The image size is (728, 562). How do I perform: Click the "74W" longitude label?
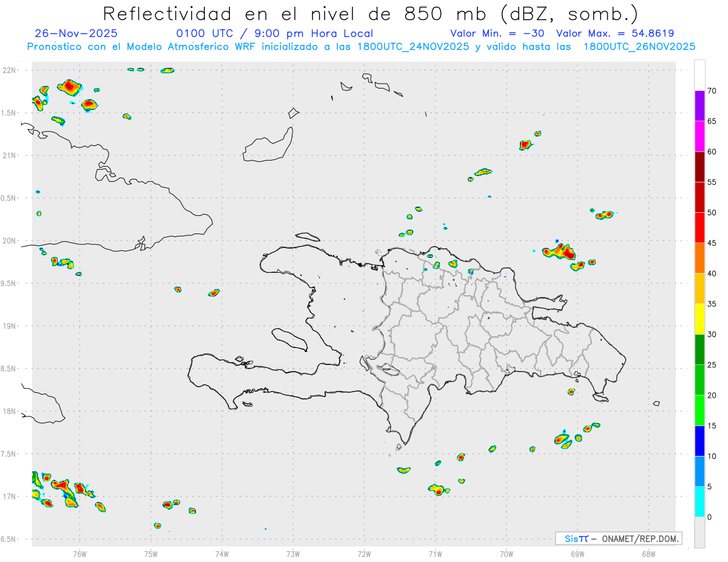pyautogui.click(x=222, y=554)
